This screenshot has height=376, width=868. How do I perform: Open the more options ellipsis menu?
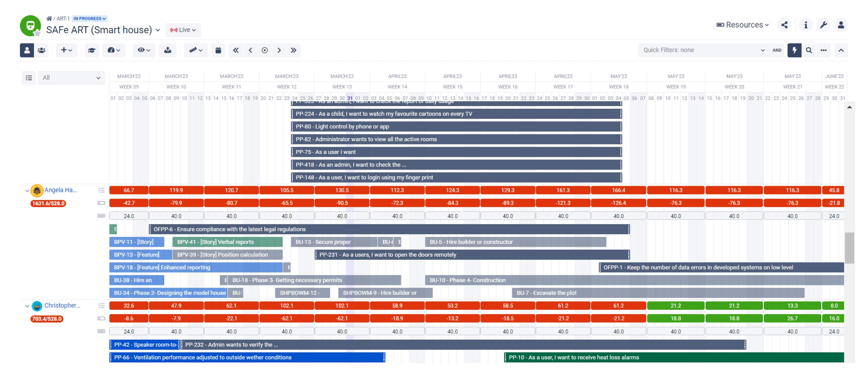pos(824,50)
